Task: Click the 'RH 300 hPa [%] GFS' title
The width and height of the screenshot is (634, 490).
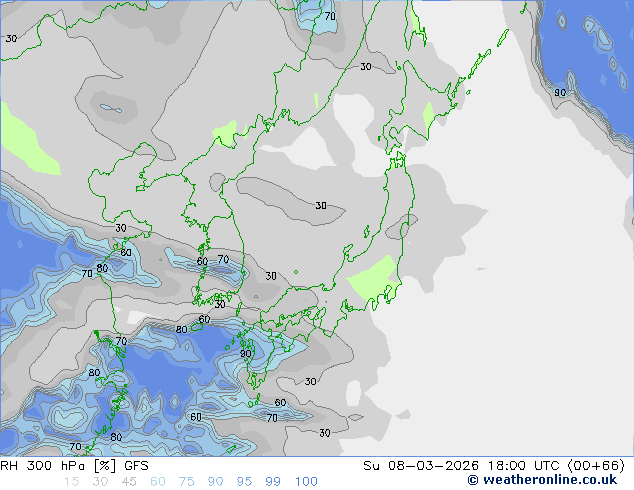Action: 74,466
